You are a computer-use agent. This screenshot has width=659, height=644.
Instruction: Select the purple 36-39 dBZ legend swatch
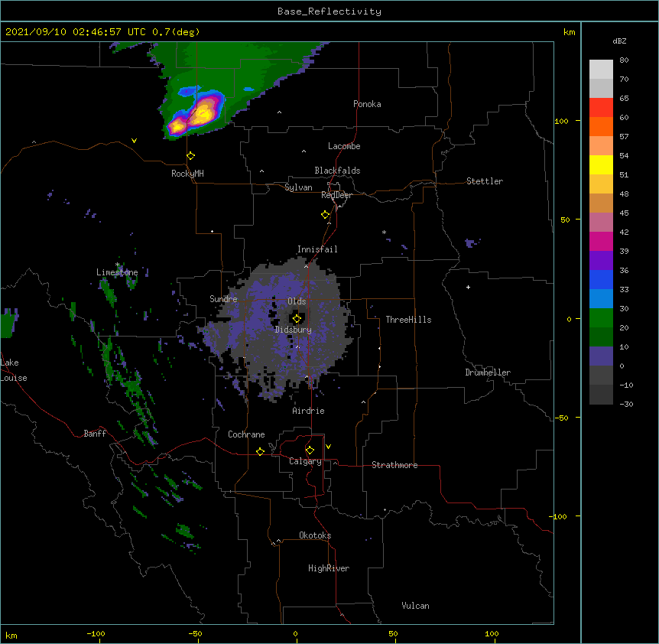point(601,261)
